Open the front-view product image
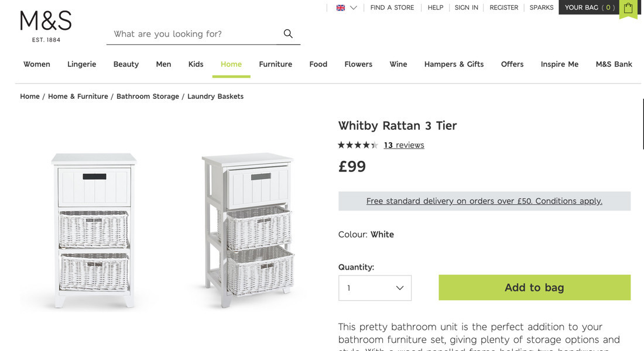The width and height of the screenshot is (644, 351). (94, 230)
